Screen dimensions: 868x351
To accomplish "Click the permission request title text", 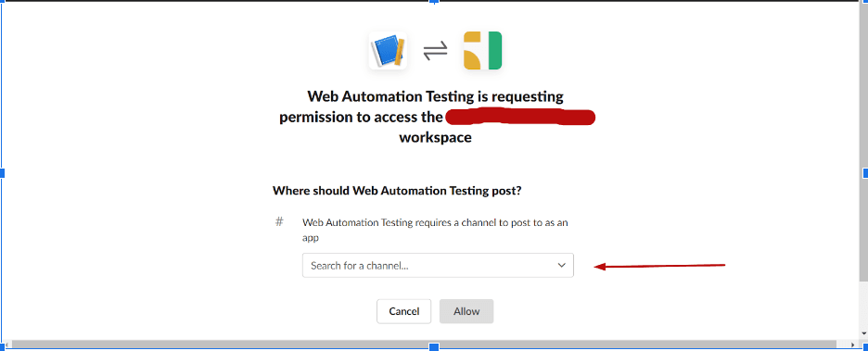I will pos(436,118).
